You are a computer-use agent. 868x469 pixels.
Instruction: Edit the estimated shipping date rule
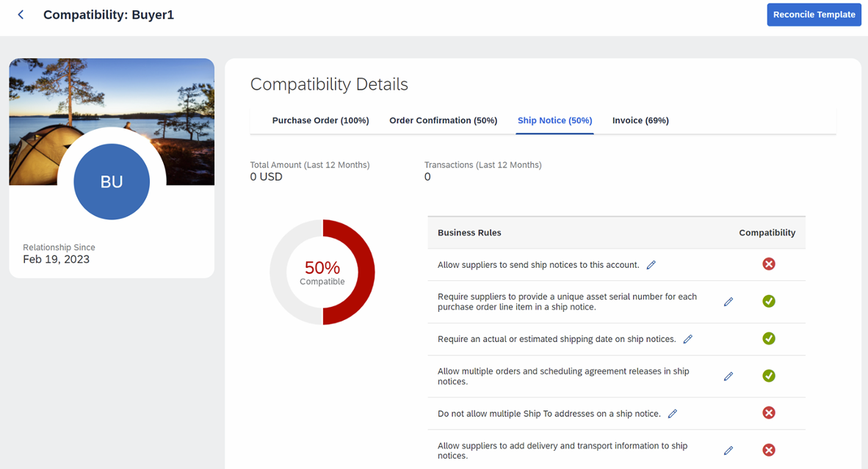(x=687, y=339)
